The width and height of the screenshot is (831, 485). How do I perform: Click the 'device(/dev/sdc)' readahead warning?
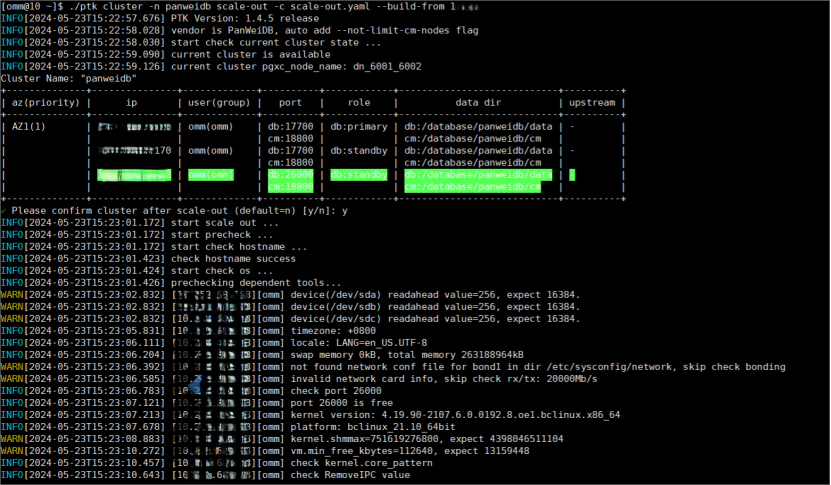(x=435, y=319)
